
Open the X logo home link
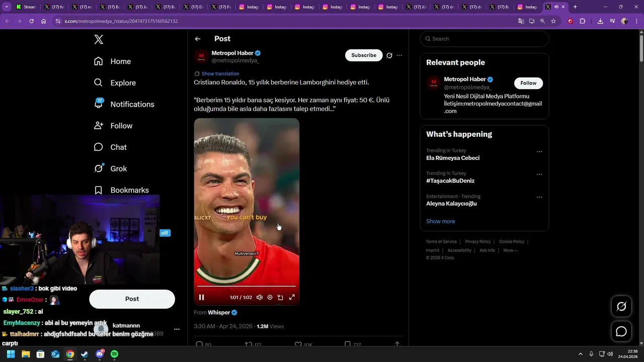[99, 40]
